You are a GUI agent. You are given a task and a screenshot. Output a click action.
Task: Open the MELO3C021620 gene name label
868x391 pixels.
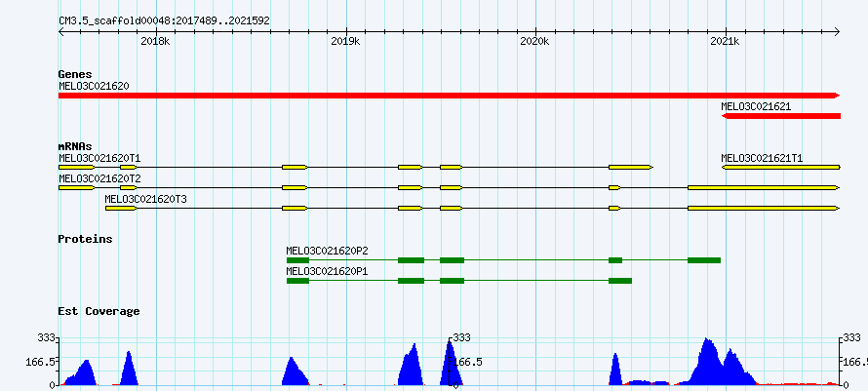94,86
